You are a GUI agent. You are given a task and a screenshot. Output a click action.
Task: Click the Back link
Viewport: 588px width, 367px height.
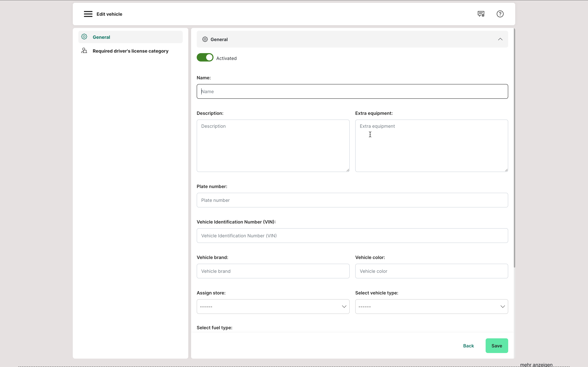coord(468,346)
